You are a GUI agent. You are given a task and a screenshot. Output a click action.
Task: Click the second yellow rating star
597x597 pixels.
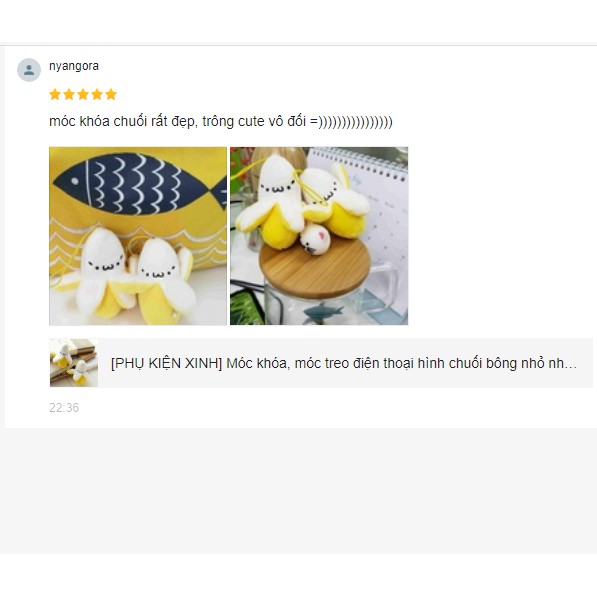[x=69, y=94]
